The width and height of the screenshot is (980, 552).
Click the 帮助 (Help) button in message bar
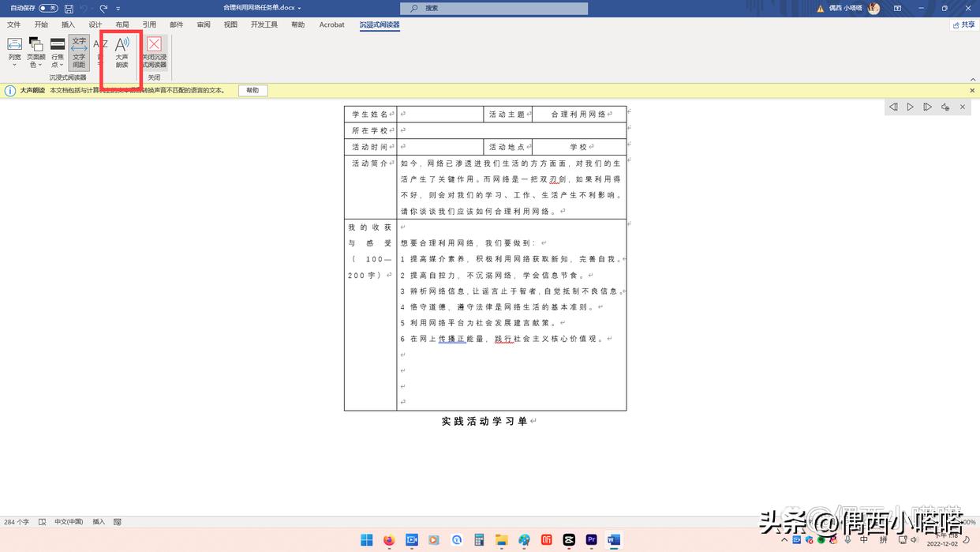(x=252, y=90)
